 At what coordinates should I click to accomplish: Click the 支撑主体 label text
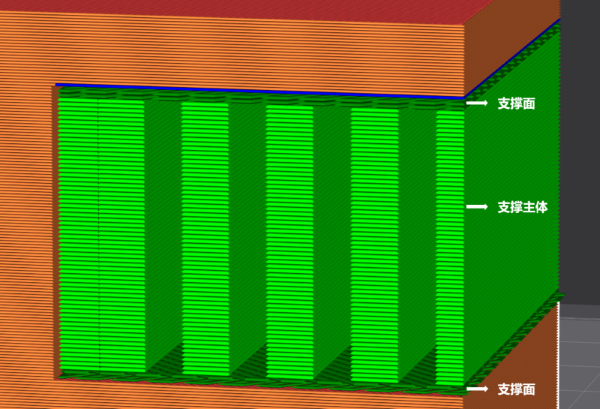pos(522,207)
